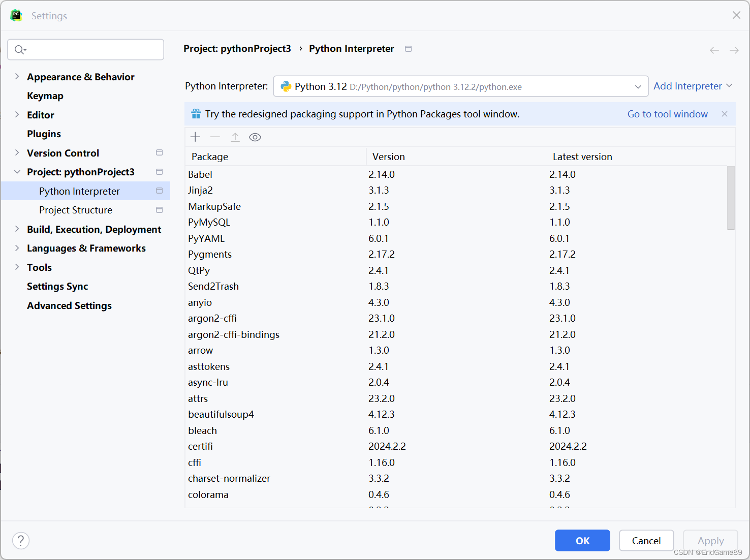Expand the Version Control section
750x560 pixels.
tap(17, 152)
